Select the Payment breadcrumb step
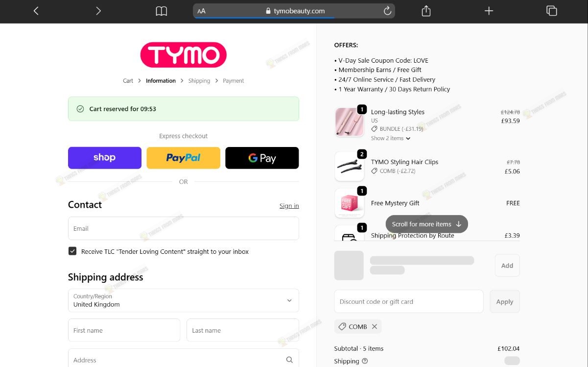588x367 pixels. click(x=233, y=81)
